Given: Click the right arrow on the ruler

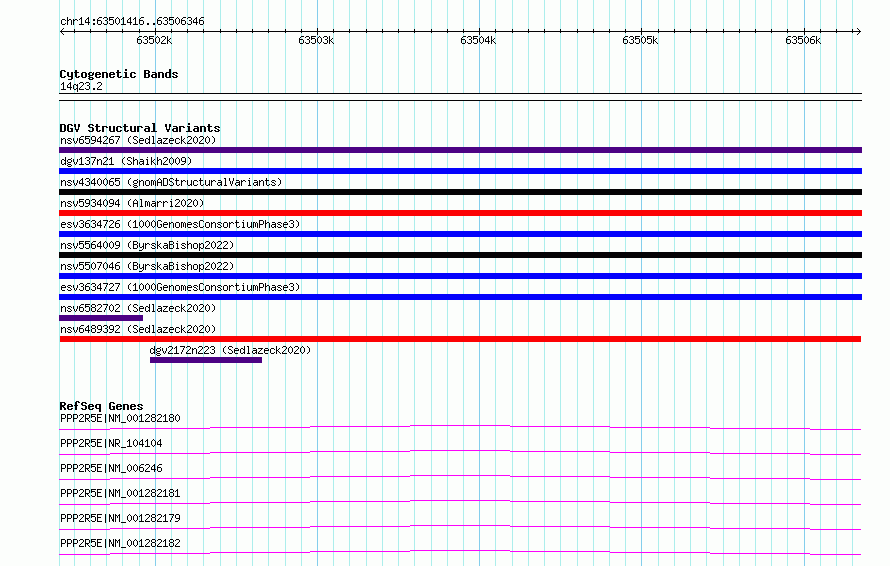Looking at the screenshot, I should (x=858, y=32).
